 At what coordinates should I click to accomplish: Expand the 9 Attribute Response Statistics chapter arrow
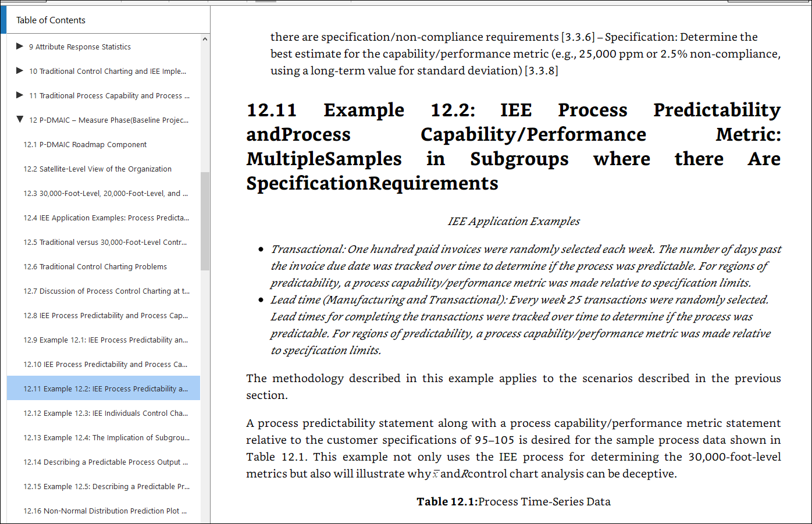(x=20, y=47)
